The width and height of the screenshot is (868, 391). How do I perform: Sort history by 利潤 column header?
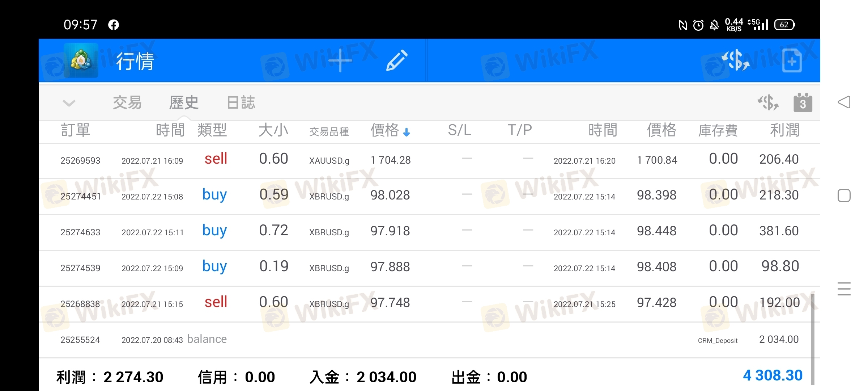coord(784,130)
